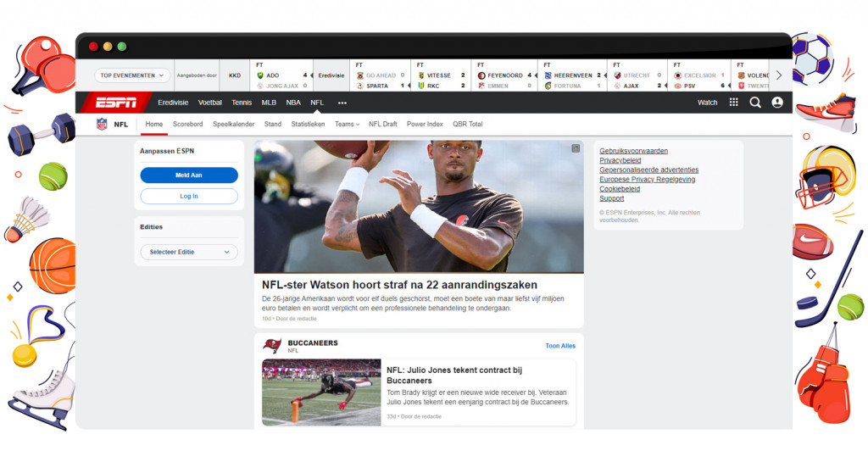The image size is (868, 462).
Task: Click the ADO club crest
Action: pyautogui.click(x=260, y=75)
